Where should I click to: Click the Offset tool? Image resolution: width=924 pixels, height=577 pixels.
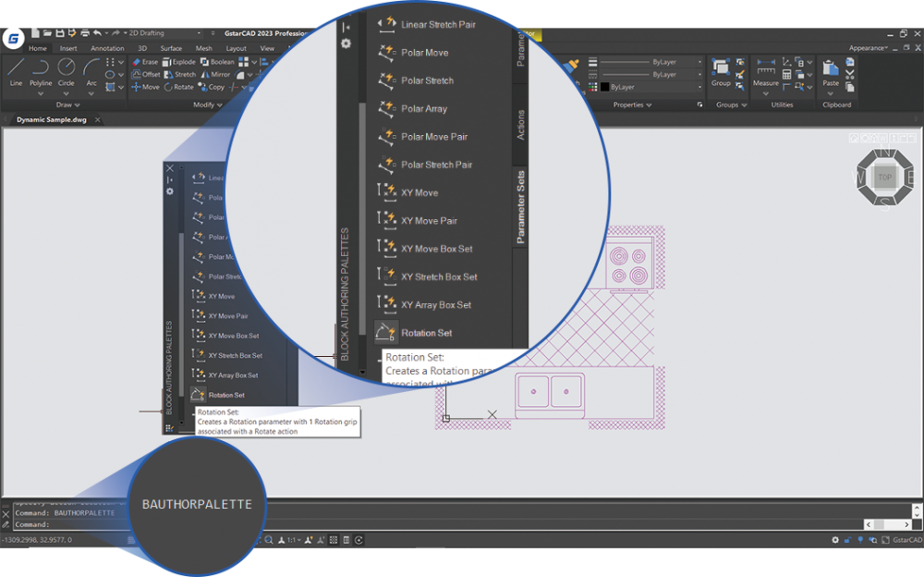146,74
